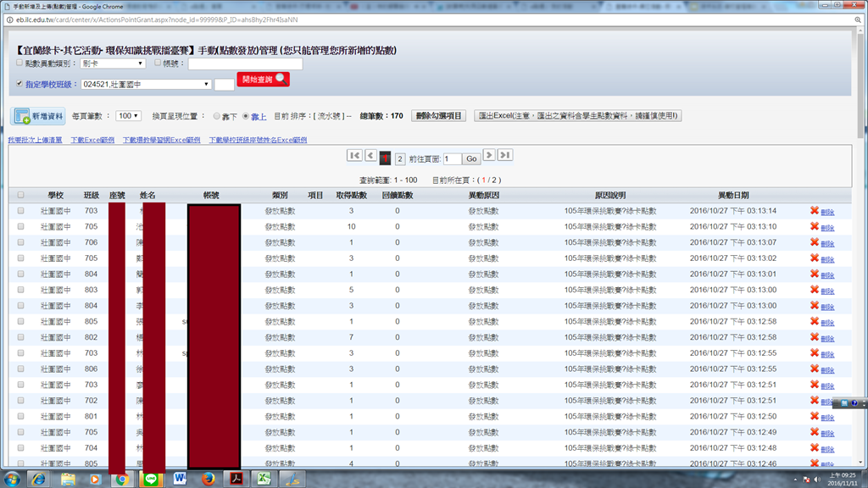Uncheck the 指定學校班級 checkbox

pyautogui.click(x=19, y=84)
